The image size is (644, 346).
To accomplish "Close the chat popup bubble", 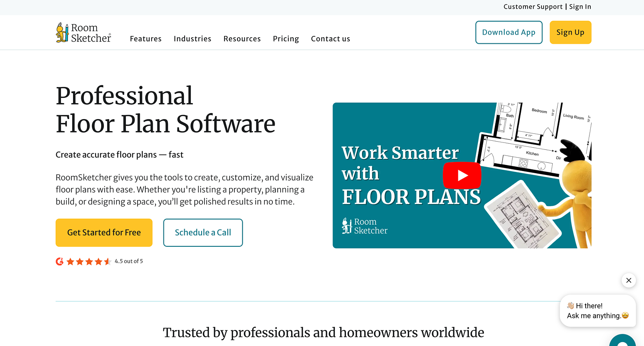I will [x=629, y=280].
